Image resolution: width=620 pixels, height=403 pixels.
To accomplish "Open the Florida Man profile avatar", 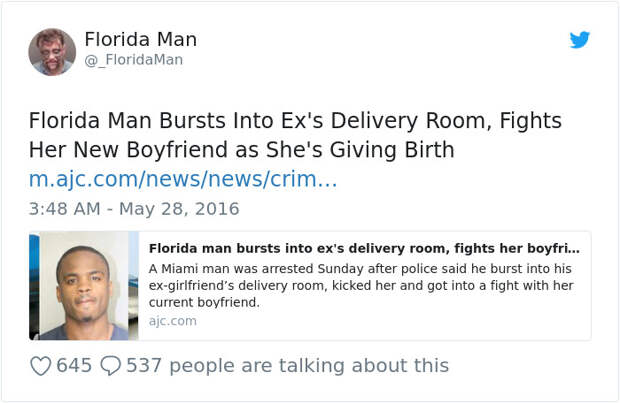I will pos(52,52).
